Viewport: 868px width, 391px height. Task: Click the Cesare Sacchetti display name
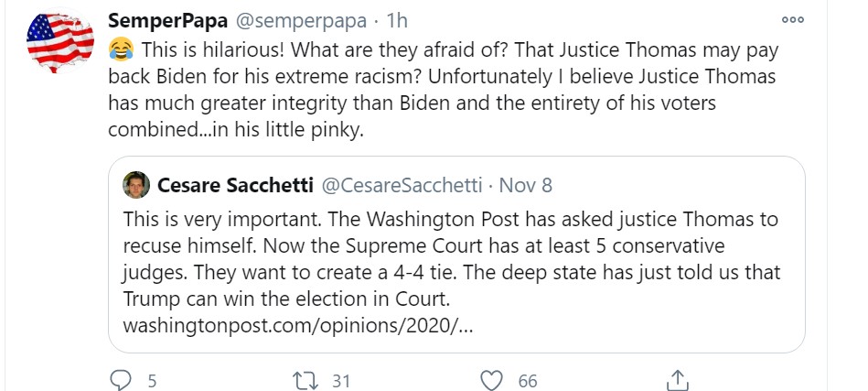point(234,185)
